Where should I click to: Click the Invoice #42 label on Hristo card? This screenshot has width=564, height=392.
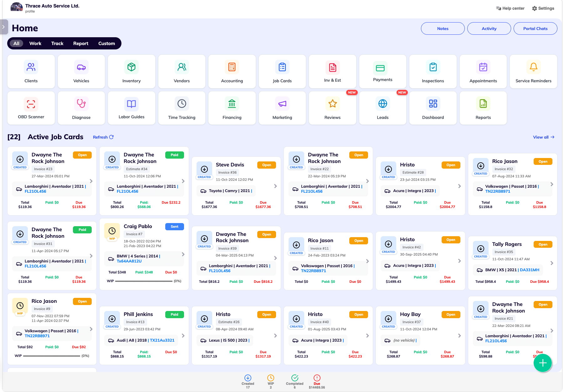tap(412, 247)
